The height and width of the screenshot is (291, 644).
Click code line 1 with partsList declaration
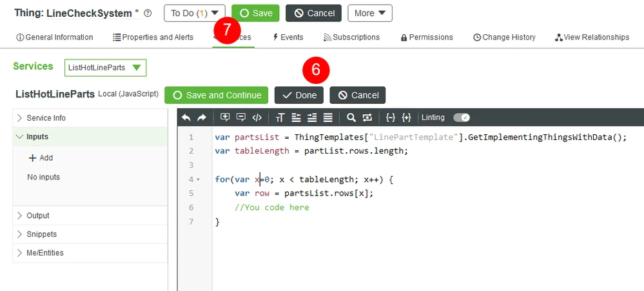pos(421,137)
